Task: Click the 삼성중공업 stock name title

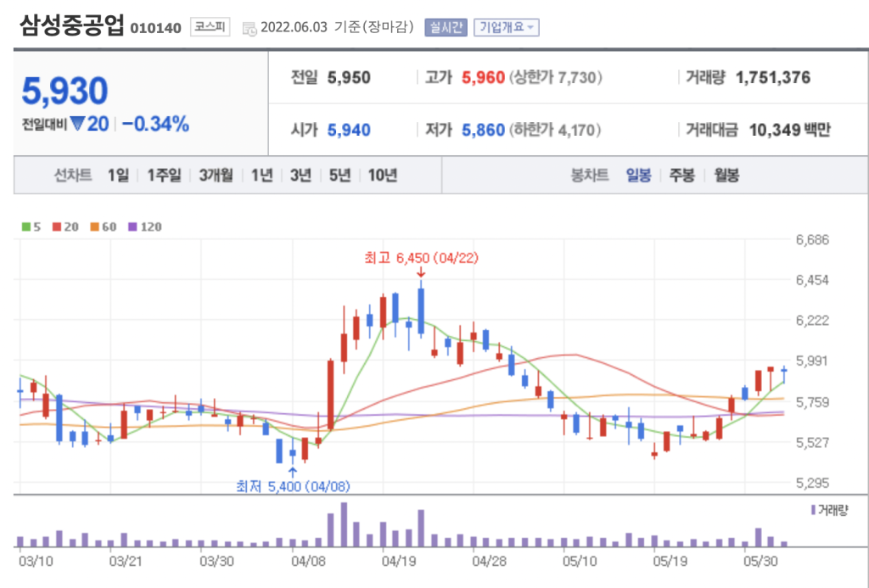Action: [71, 25]
